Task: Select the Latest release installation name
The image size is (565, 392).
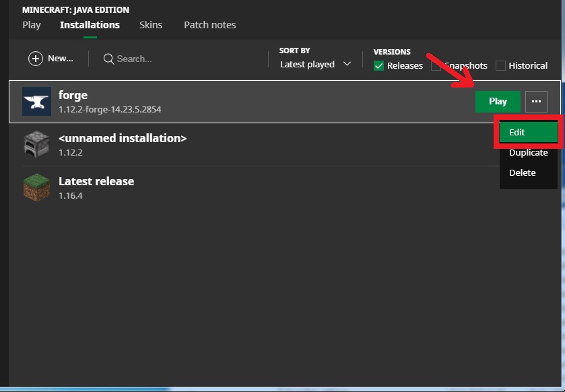Action: point(96,181)
